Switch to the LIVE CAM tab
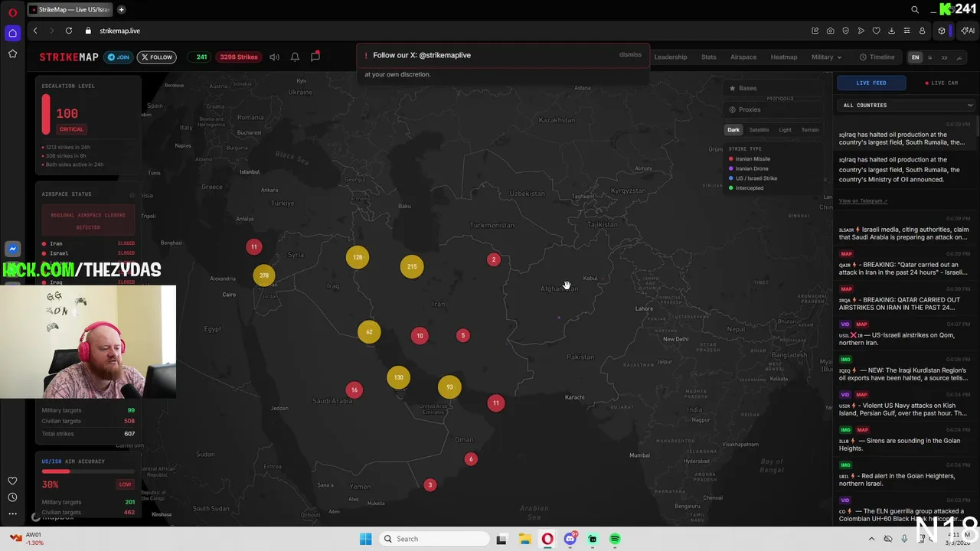This screenshot has height=551, width=980. point(942,83)
